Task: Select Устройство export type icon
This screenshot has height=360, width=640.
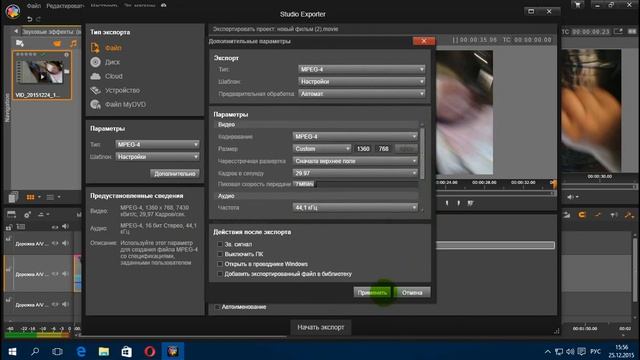Action: tap(95, 90)
